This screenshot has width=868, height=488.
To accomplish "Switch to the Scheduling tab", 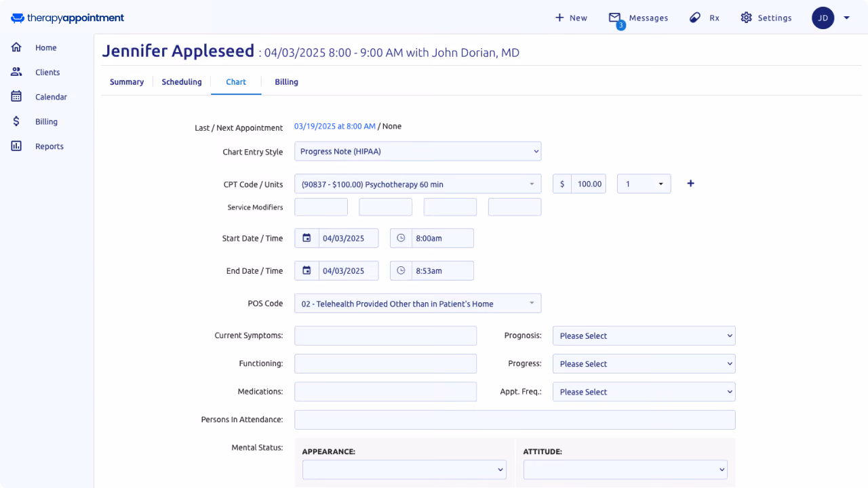I will [182, 82].
